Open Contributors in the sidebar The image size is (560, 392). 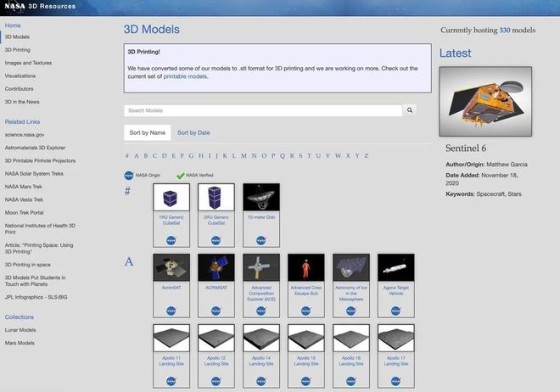(19, 89)
